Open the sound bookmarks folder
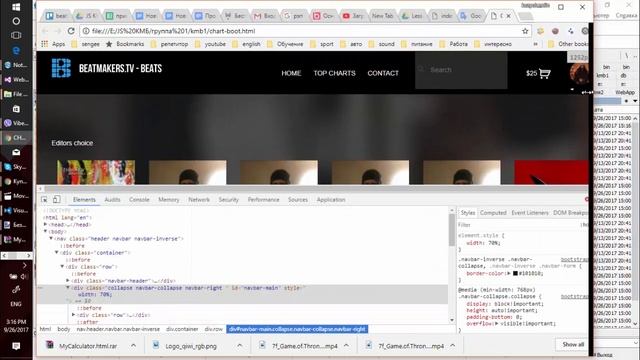The image size is (640, 360). [x=382, y=44]
